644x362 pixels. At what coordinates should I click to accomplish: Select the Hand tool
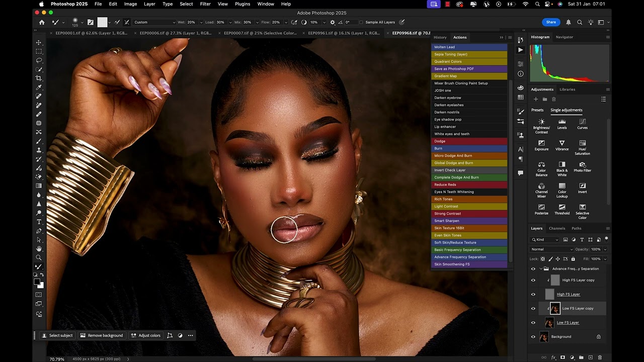click(x=39, y=248)
